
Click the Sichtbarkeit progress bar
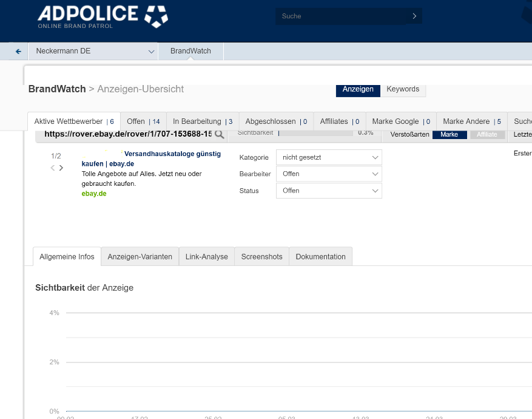[315, 133]
